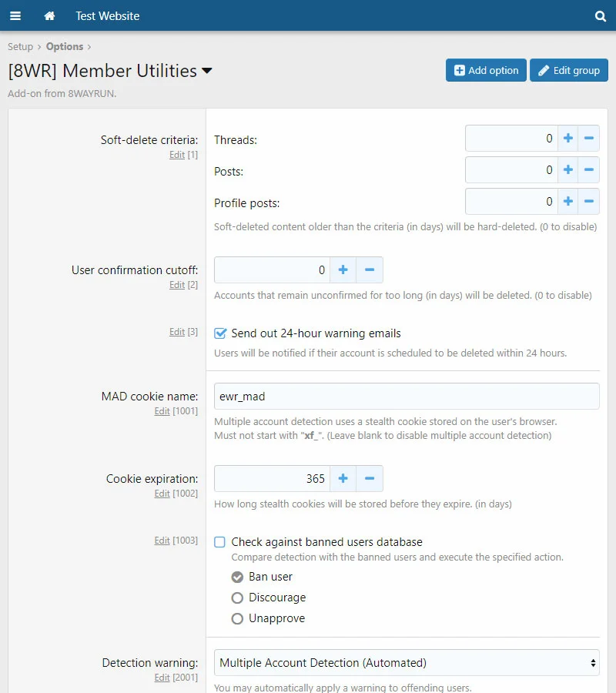Select the Unapprove radio option
Screen dimensions: 616x693
238,618
